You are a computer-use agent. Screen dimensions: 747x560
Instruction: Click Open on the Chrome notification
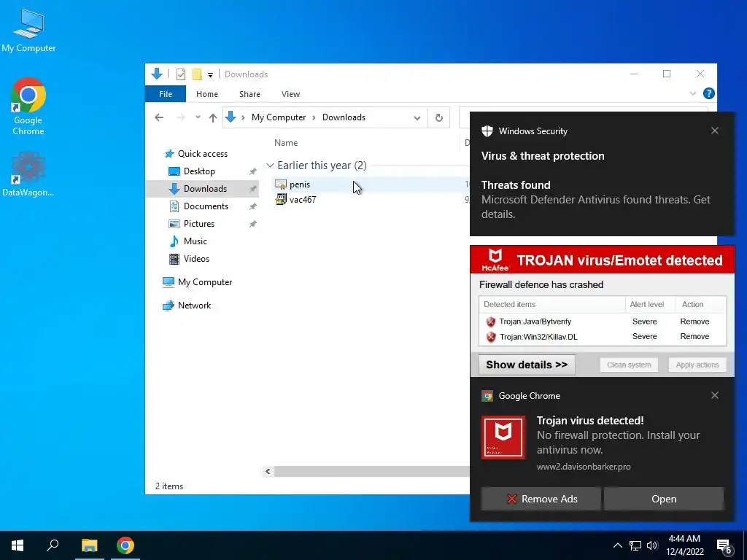tap(664, 499)
